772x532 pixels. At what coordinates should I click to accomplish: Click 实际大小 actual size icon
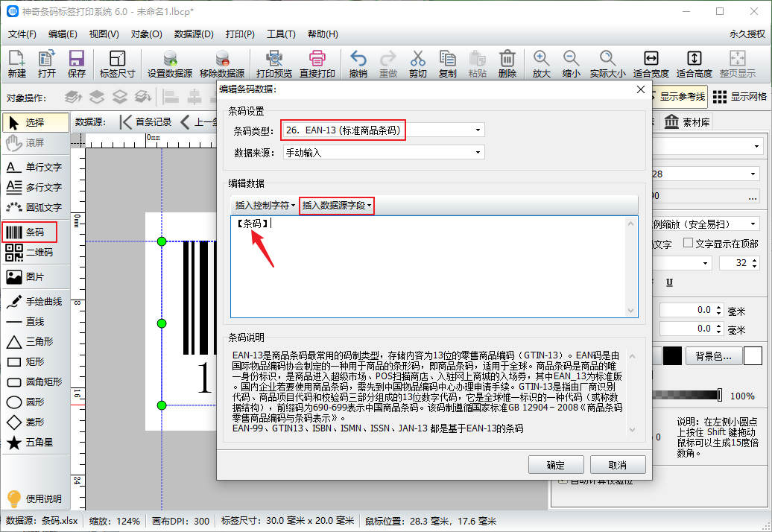click(607, 63)
